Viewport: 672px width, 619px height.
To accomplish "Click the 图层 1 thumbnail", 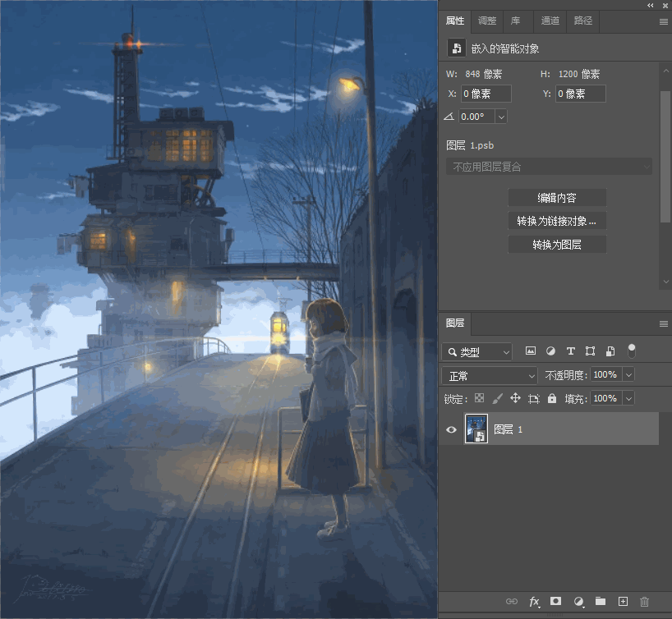I will (x=476, y=429).
